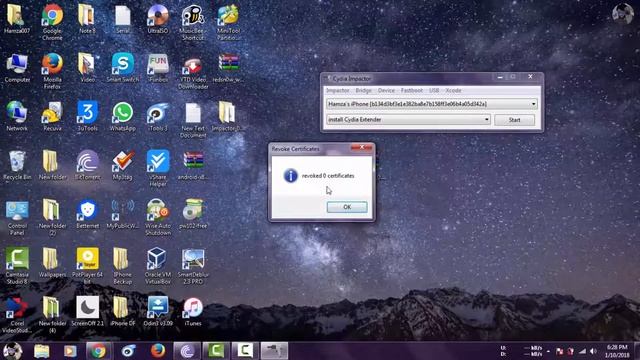
Task: Select the Recuva desktop icon
Action: 52,116
